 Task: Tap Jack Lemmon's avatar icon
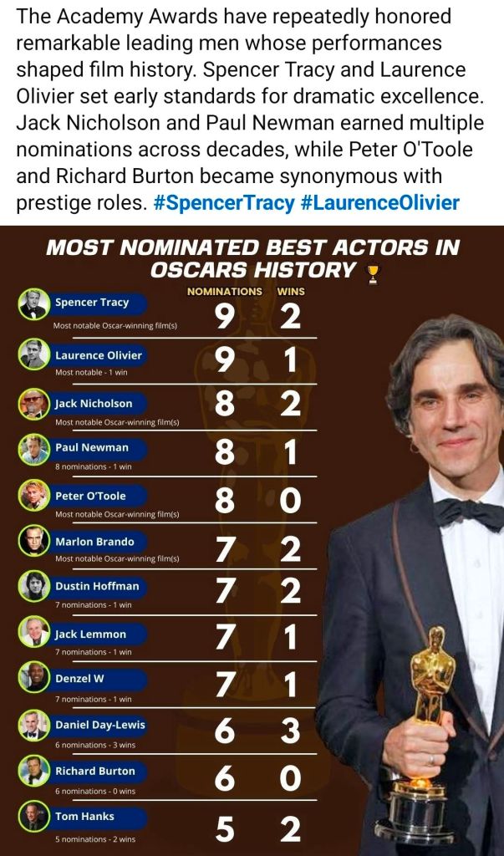[x=34, y=634]
